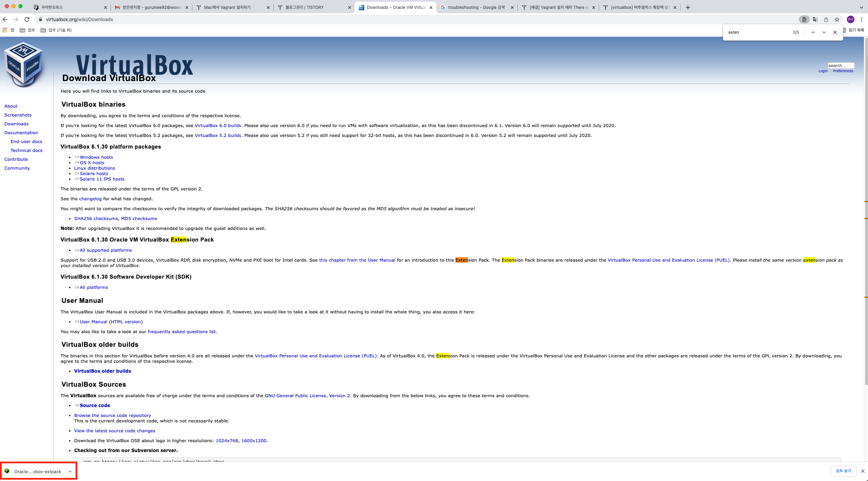Screen dimensions: 868x481
Task: Click the browser forward arrow
Action: click(x=16, y=19)
